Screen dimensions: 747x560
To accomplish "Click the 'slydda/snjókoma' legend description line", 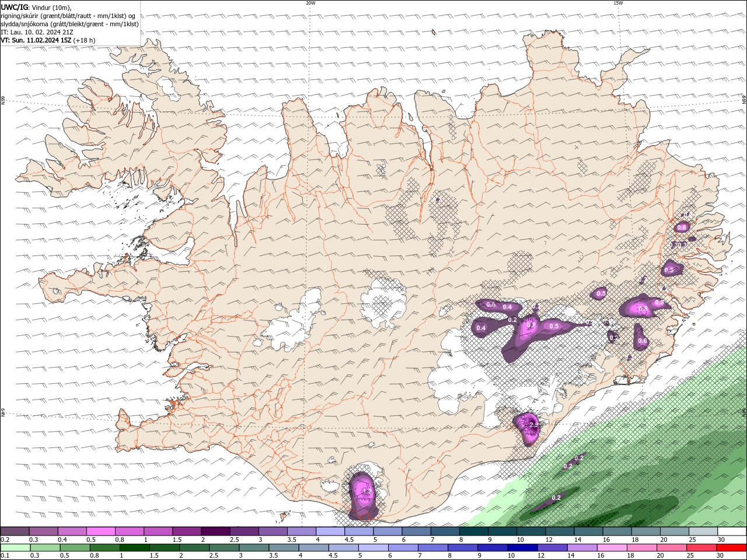I will [x=69, y=24].
